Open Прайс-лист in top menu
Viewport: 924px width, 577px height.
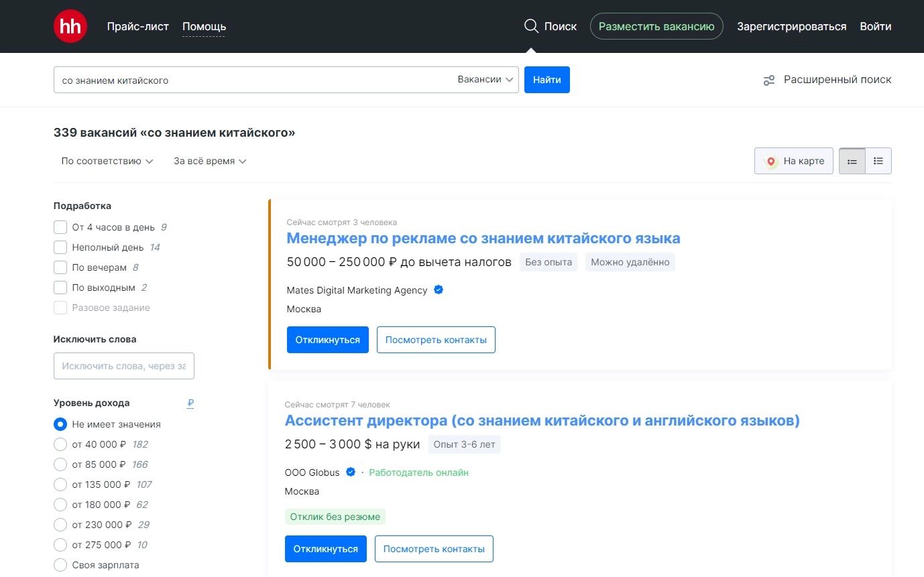point(137,27)
